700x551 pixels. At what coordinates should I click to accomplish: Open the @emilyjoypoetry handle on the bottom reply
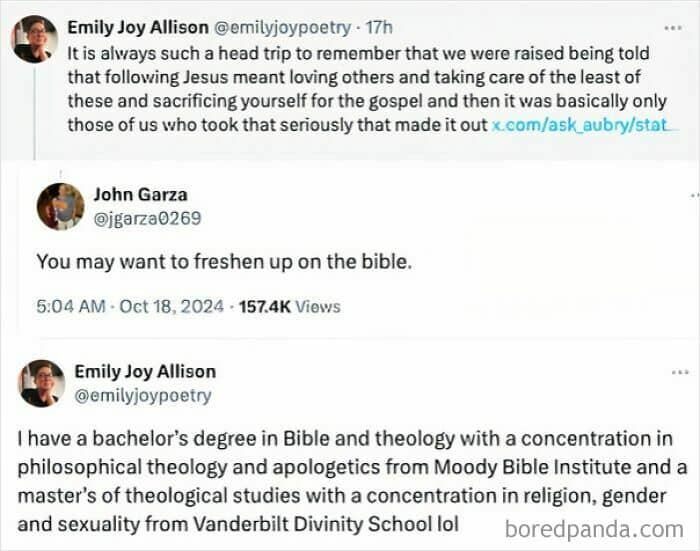[143, 395]
